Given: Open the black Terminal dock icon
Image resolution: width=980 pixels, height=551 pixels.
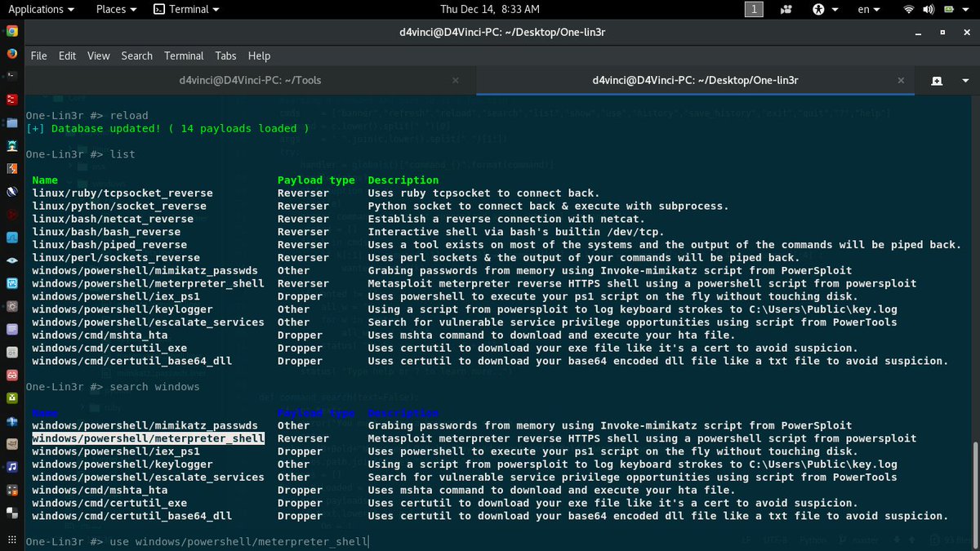Looking at the screenshot, I should (11, 77).
